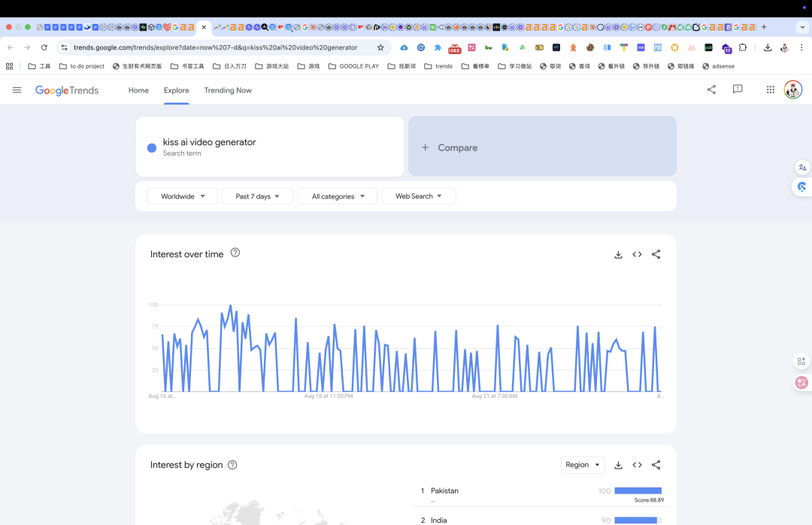View site information icon in address bar
This screenshot has height=525, width=812.
point(64,47)
